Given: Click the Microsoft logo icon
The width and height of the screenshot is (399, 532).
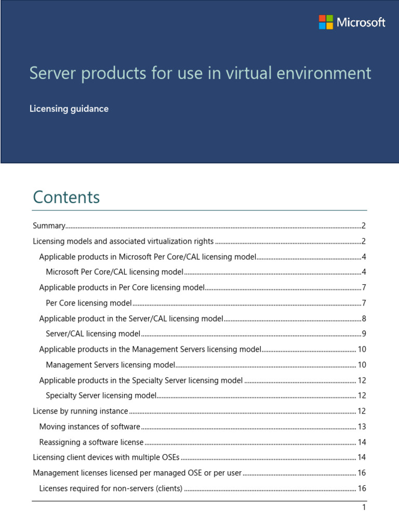Looking at the screenshot, I should (326, 22).
